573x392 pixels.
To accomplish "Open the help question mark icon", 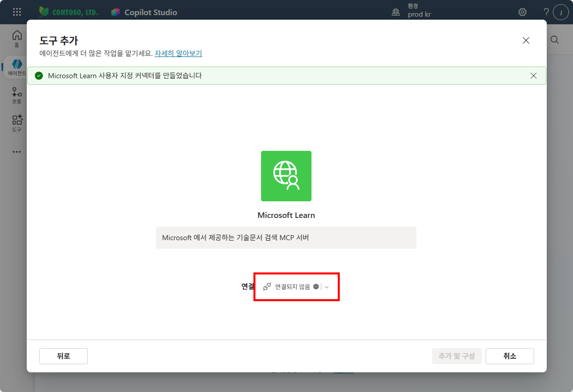I will point(546,12).
